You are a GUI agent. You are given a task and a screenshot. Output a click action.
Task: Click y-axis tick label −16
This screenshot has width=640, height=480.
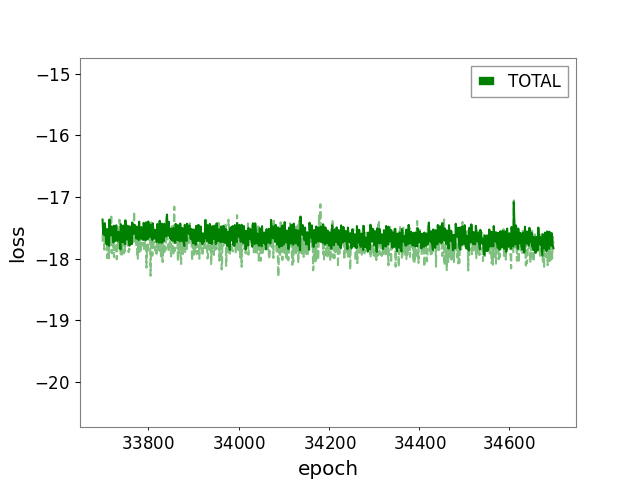coord(53,136)
